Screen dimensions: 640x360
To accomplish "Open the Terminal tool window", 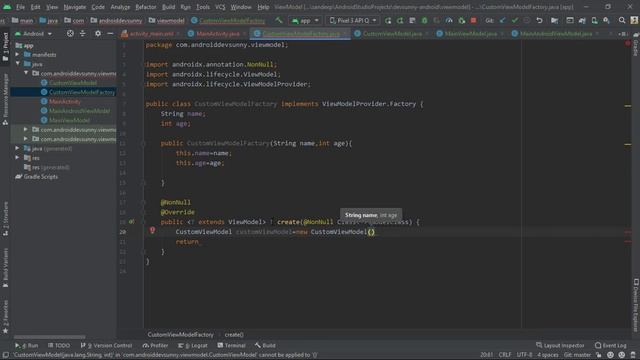I will 231,345.
